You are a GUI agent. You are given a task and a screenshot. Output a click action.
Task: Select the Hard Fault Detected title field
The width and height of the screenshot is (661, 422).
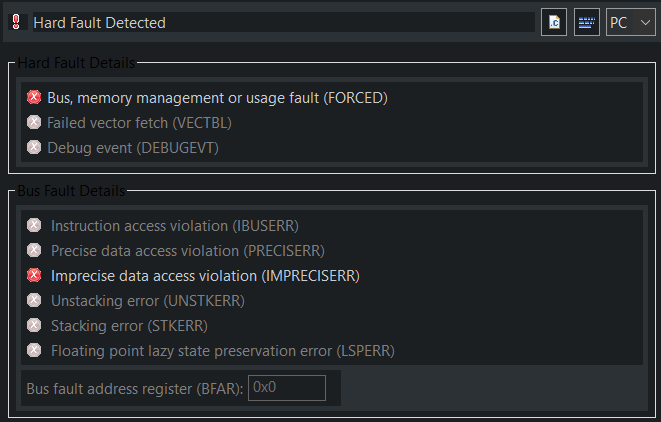(x=284, y=22)
